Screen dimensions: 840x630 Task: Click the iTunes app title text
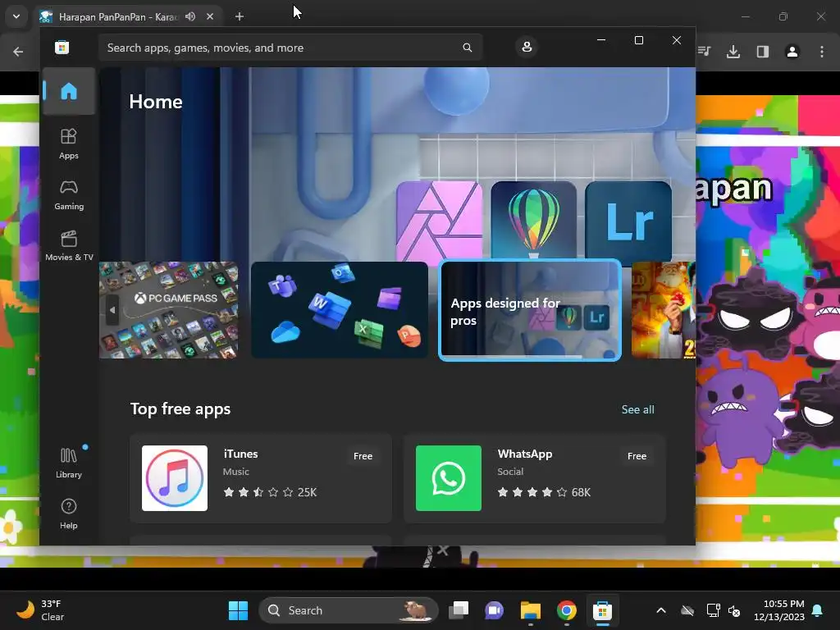(x=240, y=453)
